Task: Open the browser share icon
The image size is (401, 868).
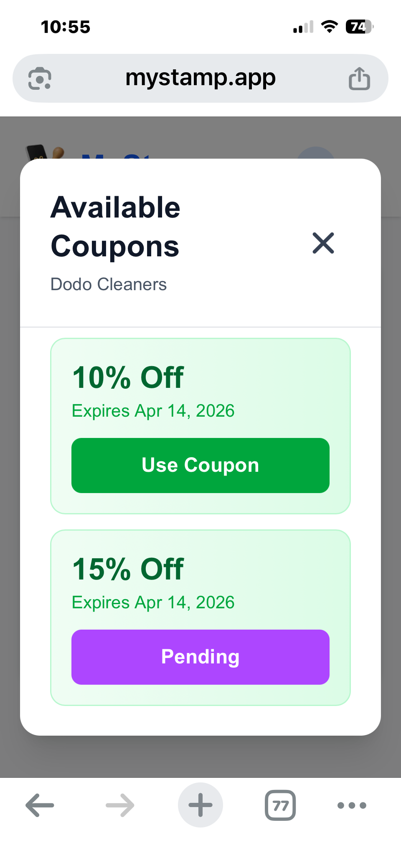Action: point(359,78)
